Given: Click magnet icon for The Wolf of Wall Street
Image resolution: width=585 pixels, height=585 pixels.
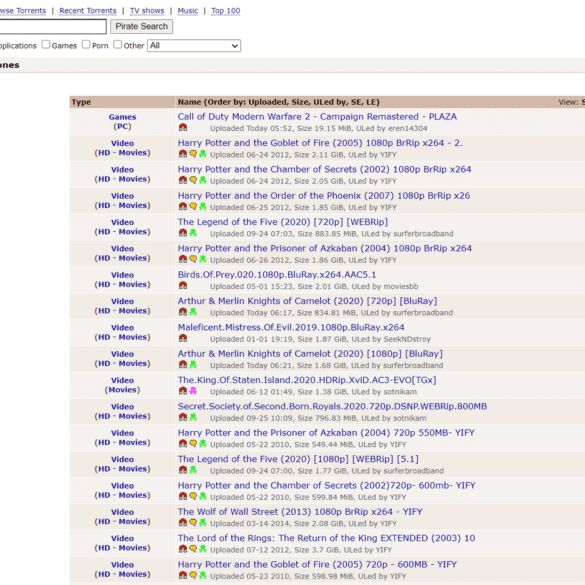Looking at the screenshot, I should [x=183, y=522].
